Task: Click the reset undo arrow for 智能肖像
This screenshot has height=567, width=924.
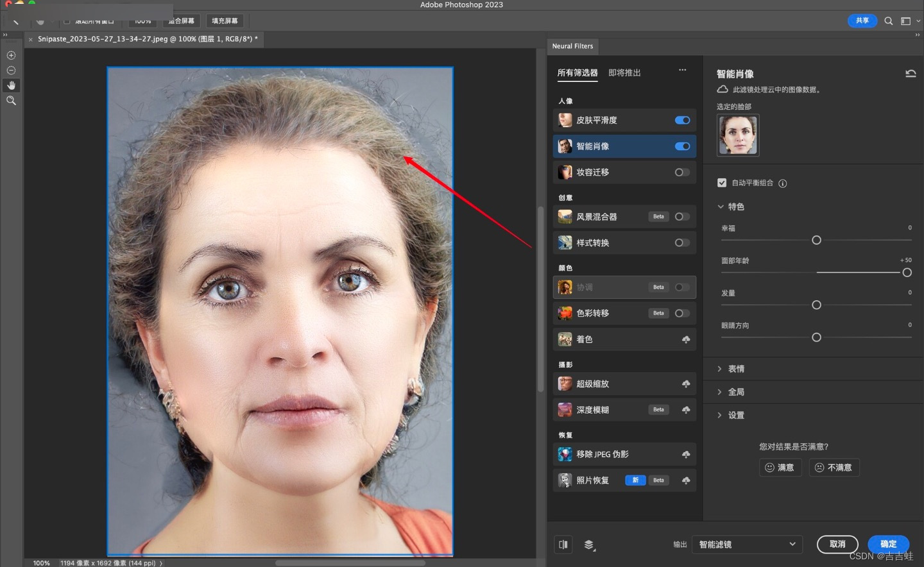Action: tap(911, 73)
